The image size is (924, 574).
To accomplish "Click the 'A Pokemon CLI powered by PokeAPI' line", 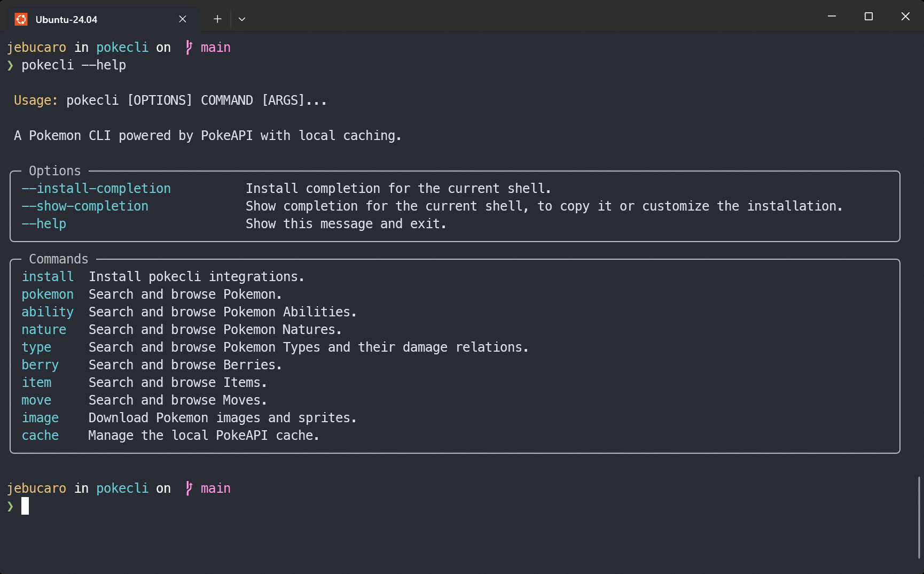I will 208,136.
